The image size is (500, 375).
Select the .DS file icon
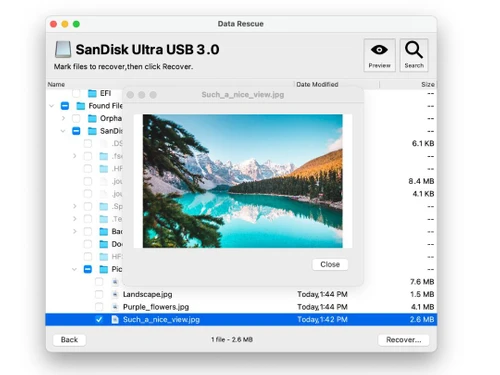point(104,144)
